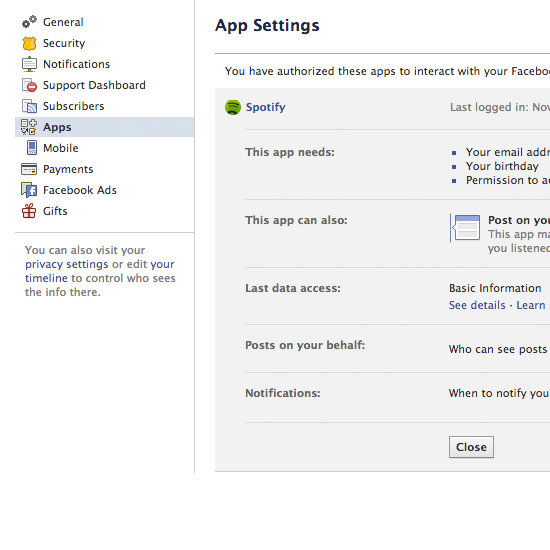The width and height of the screenshot is (550, 550).
Task: Go to Payments settings
Action: (x=68, y=169)
